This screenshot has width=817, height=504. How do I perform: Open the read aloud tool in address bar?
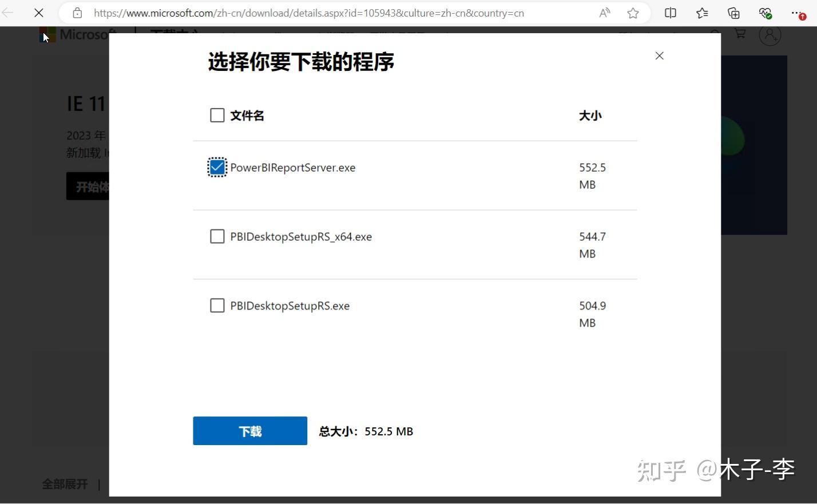(604, 13)
